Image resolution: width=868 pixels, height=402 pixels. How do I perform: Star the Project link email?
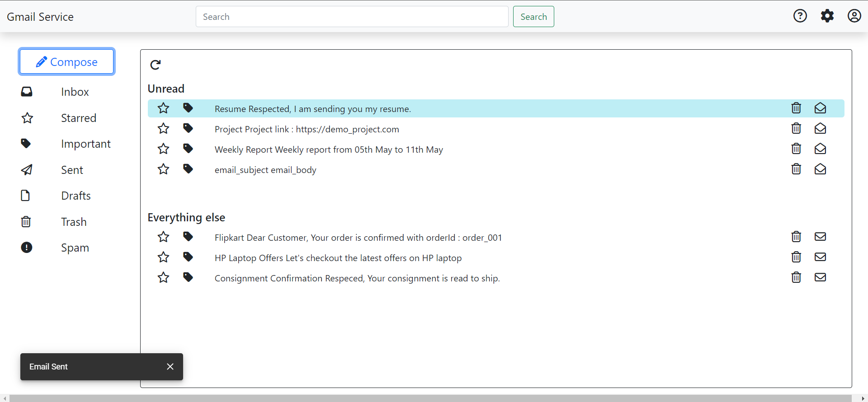tap(163, 129)
